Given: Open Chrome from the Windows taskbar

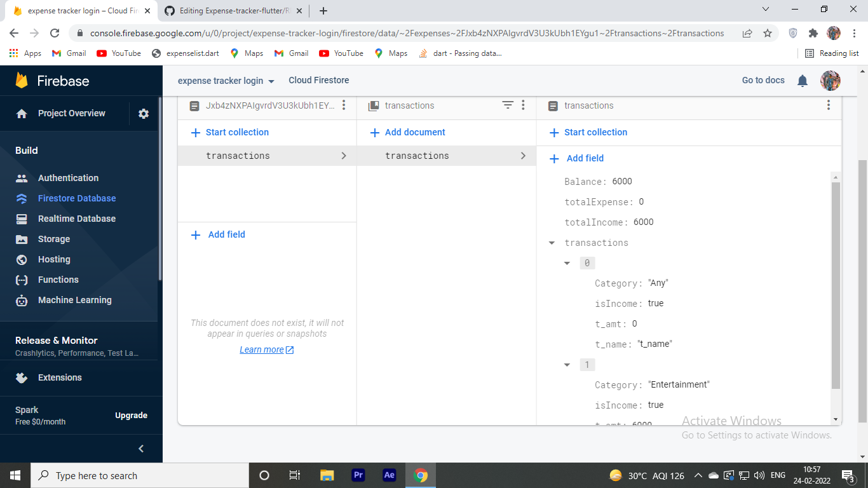Looking at the screenshot, I should [x=421, y=475].
